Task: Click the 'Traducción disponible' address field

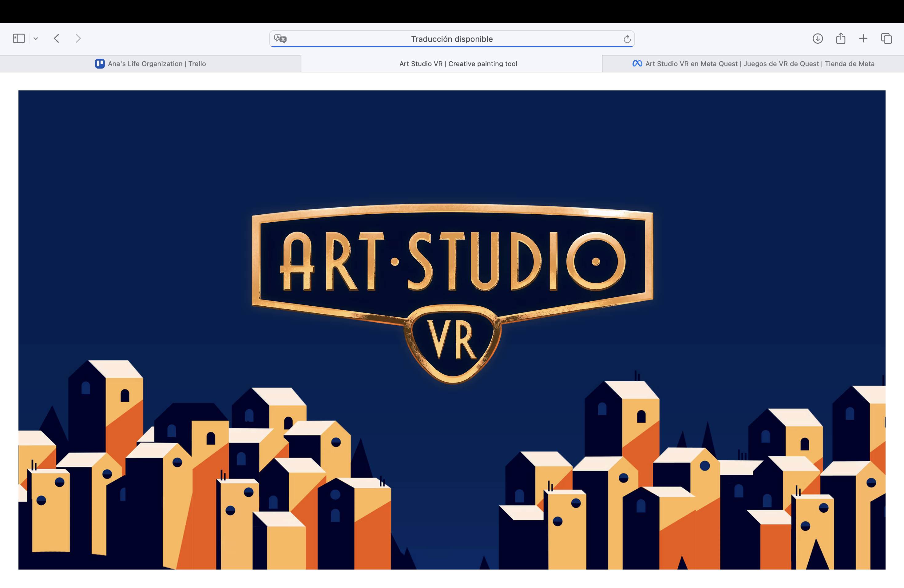Action: point(452,39)
